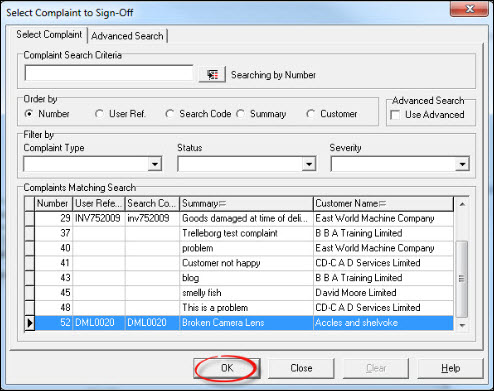Viewport: 494px width, 391px height.
Task: Click the results scrollbar up arrow
Action: [x=462, y=204]
